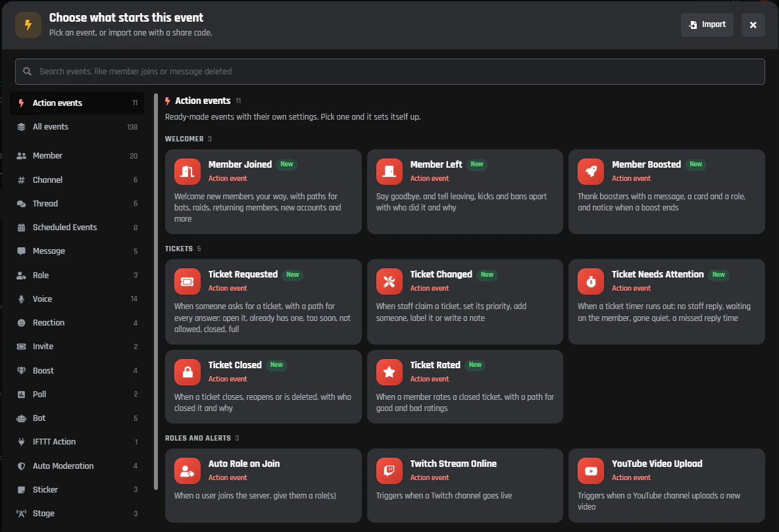The height and width of the screenshot is (532, 779).
Task: Click the Auto Role on Join icon
Action: pyautogui.click(x=188, y=471)
